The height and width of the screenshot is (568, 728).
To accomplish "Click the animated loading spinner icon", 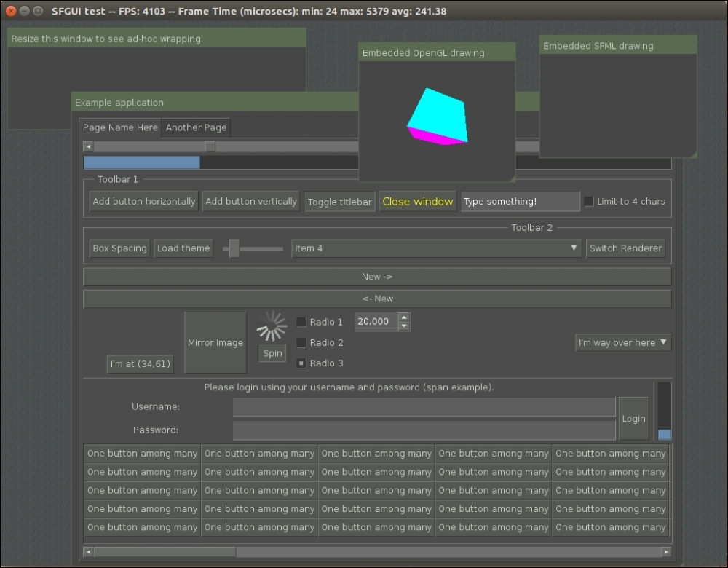I will [x=272, y=326].
